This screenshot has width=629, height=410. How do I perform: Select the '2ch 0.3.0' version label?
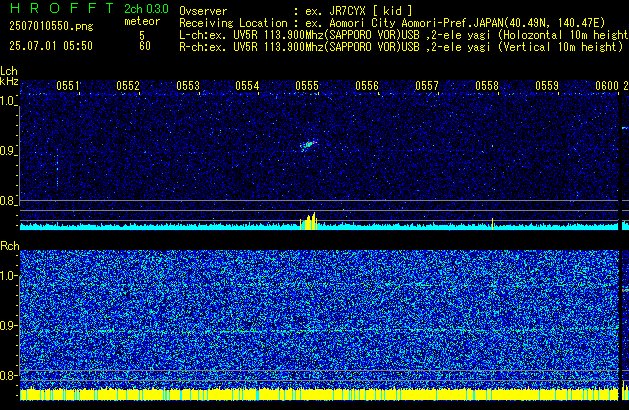tap(146, 9)
